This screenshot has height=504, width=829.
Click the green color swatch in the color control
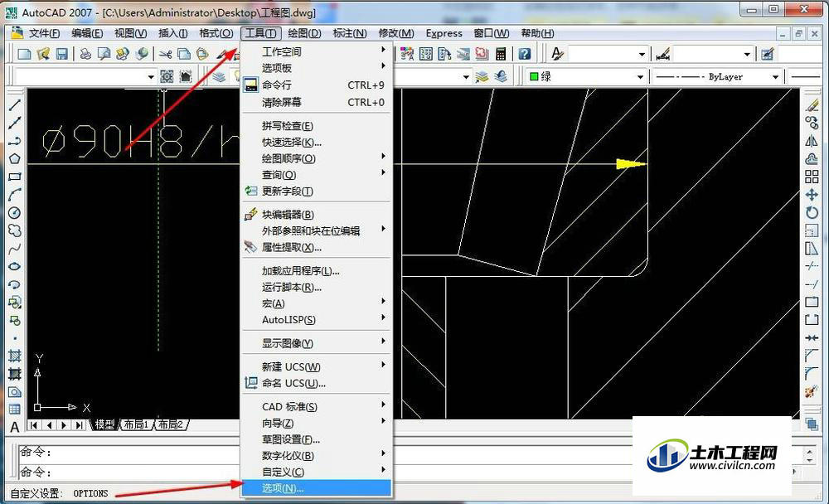[x=534, y=77]
